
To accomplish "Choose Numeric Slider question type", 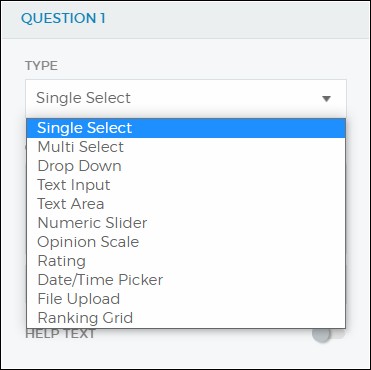I will point(186,223).
